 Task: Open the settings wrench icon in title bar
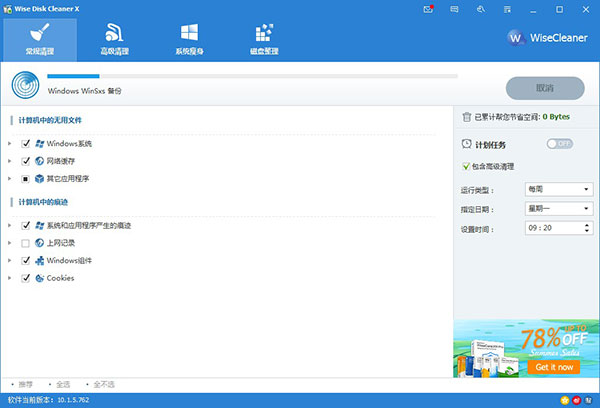(x=481, y=8)
